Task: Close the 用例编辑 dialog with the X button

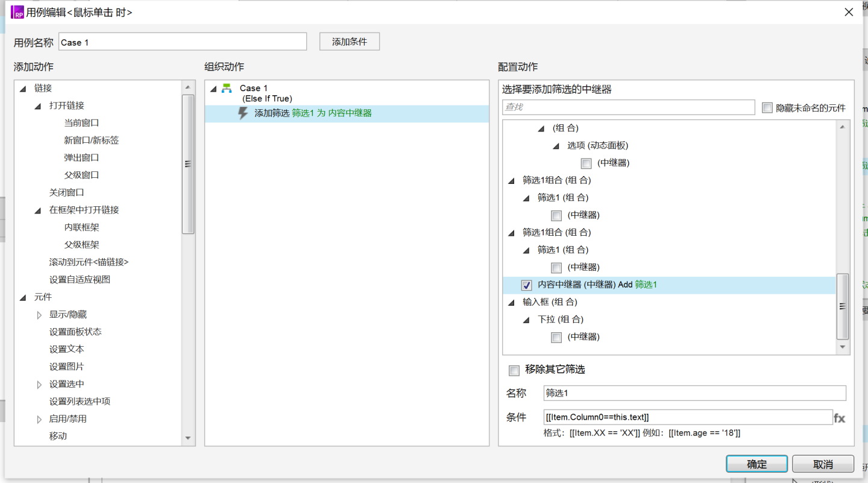Action: (x=849, y=12)
